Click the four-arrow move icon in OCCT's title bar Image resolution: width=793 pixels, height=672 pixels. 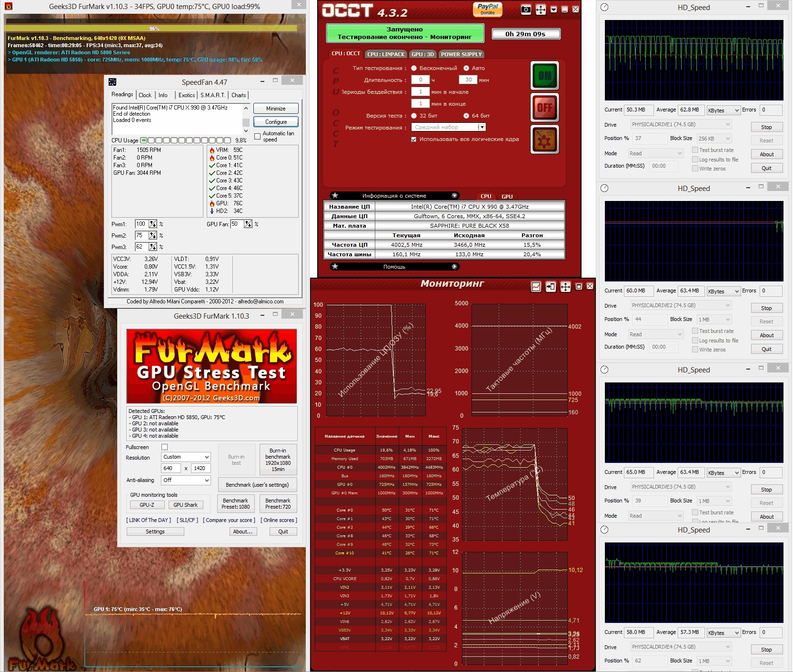541,10
